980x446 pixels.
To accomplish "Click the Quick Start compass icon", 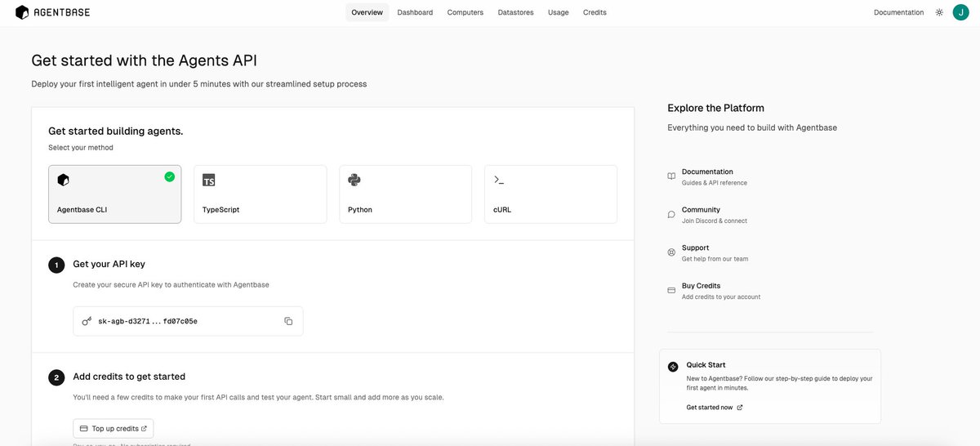I will tap(673, 367).
